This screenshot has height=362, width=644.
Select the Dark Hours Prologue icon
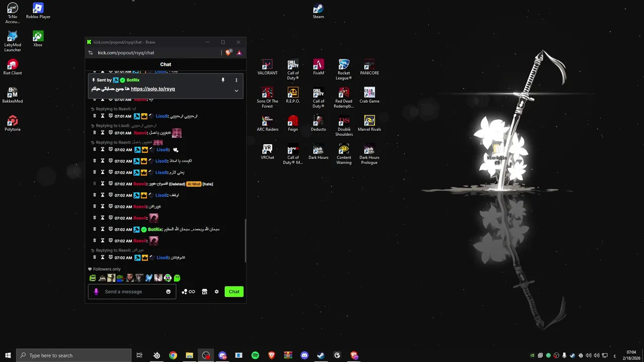click(x=369, y=154)
